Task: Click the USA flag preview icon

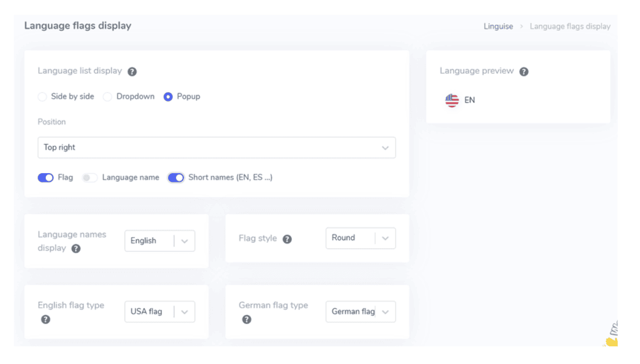Action: [452, 100]
